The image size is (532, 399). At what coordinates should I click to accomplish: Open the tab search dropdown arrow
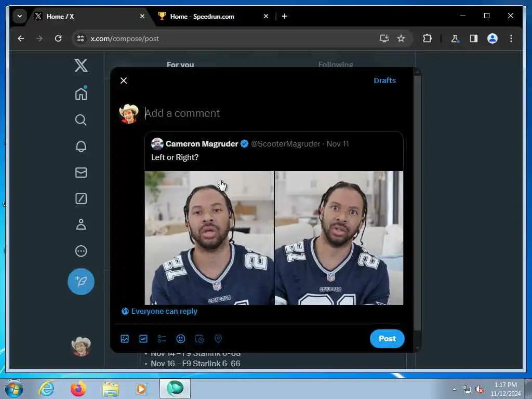20,16
